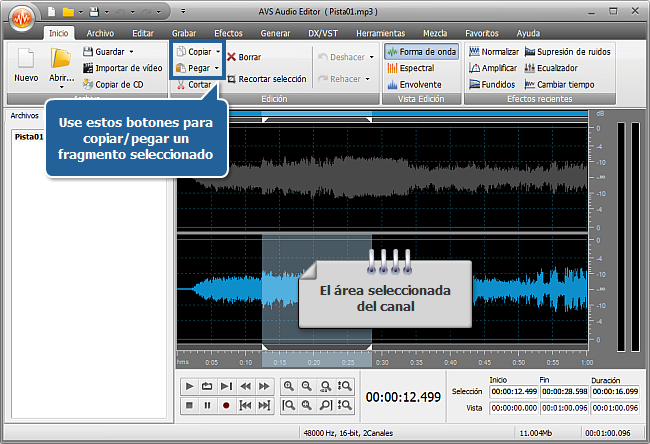Click the Nuevo new file icon
This screenshot has width=650, height=444.
pyautogui.click(x=26, y=60)
